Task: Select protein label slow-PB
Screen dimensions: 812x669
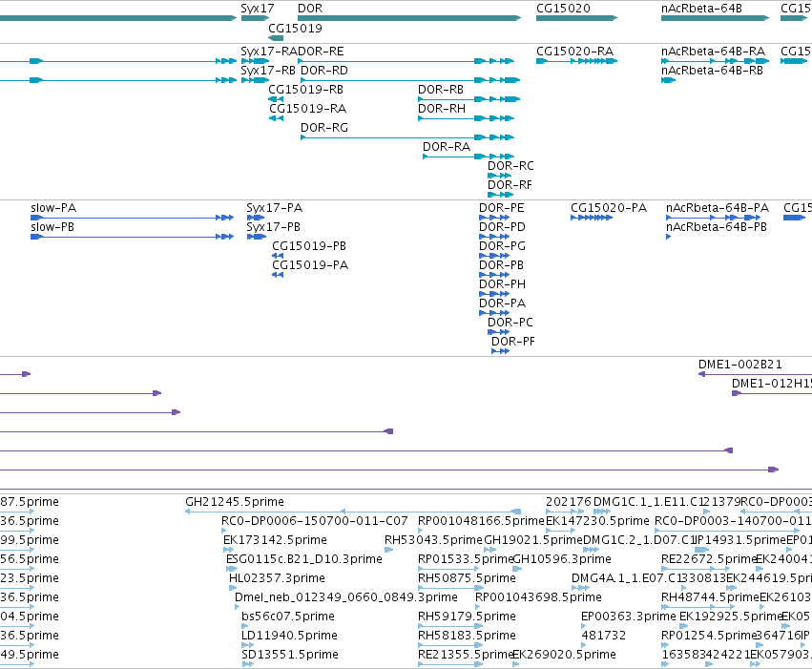Action: tap(52, 227)
